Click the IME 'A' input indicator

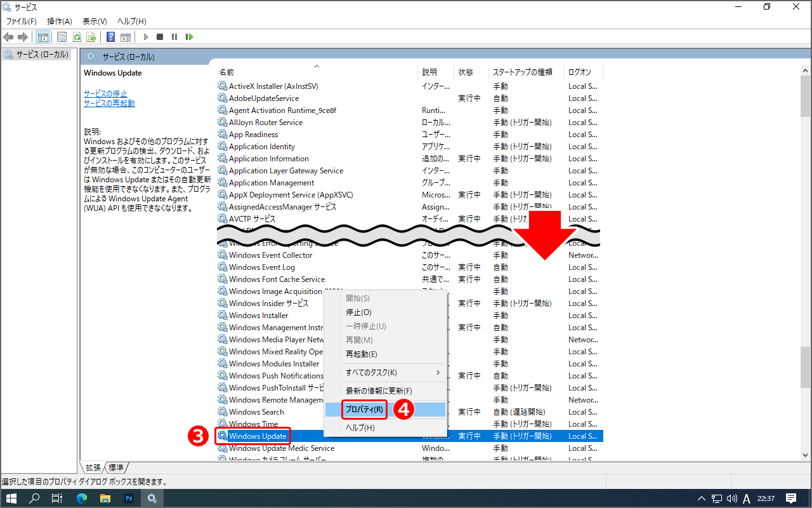[747, 498]
